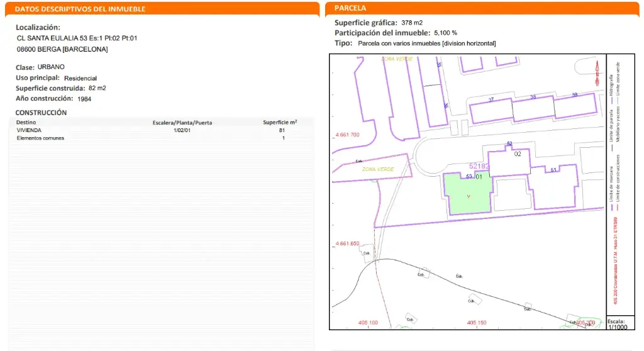Screen dimensions: 644x351
Task: Click the CL SANTA EULALIA 53 address line
Action: point(77,38)
